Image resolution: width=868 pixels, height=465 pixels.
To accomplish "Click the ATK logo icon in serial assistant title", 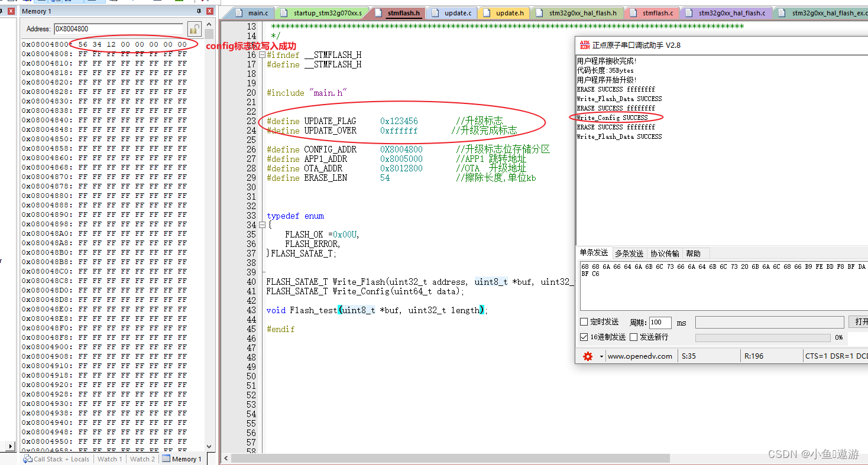I will pyautogui.click(x=584, y=44).
